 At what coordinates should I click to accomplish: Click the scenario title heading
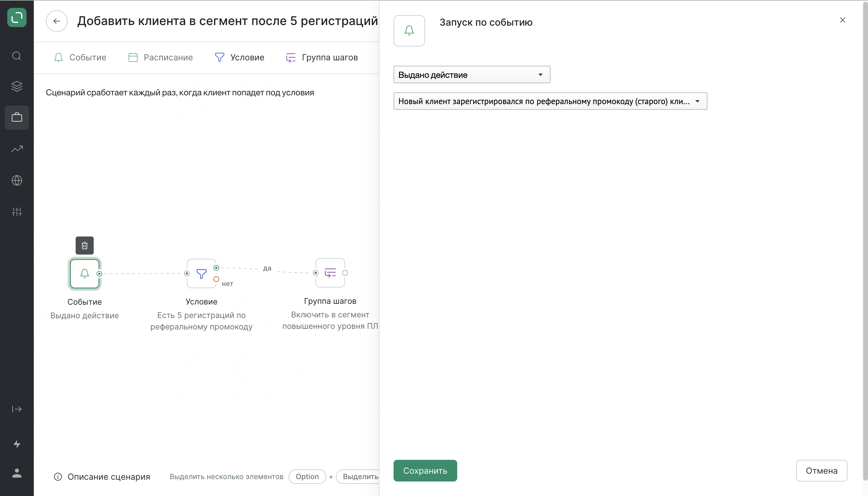pyautogui.click(x=227, y=21)
